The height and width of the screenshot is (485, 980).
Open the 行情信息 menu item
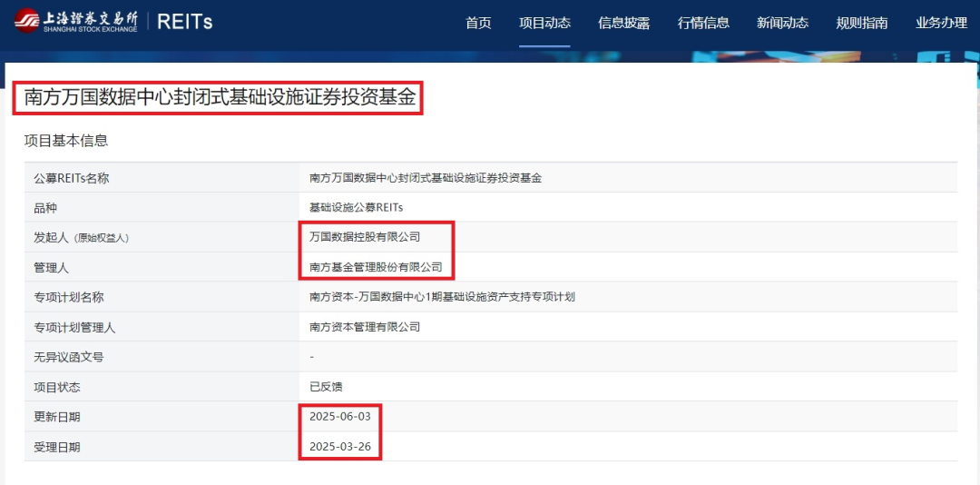[703, 23]
